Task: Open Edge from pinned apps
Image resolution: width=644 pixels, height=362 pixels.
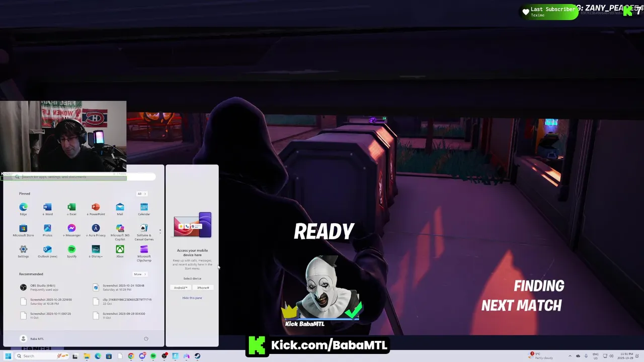Action: click(23, 209)
